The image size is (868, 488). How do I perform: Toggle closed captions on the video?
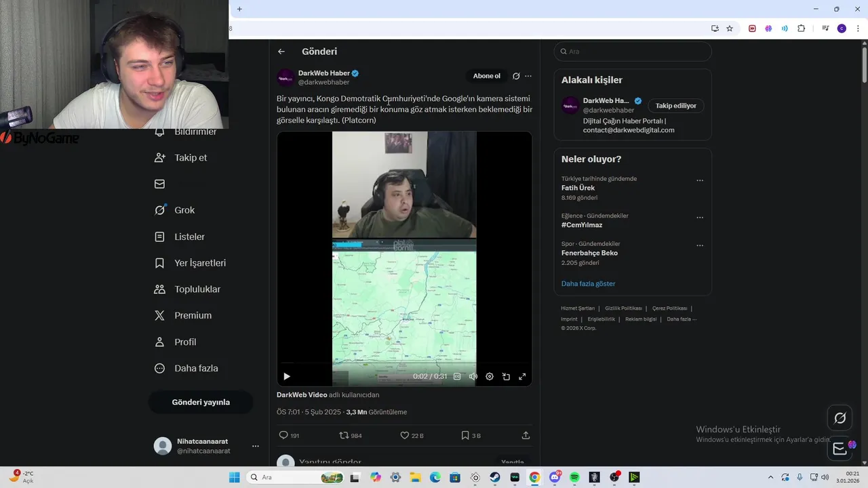coord(457,376)
